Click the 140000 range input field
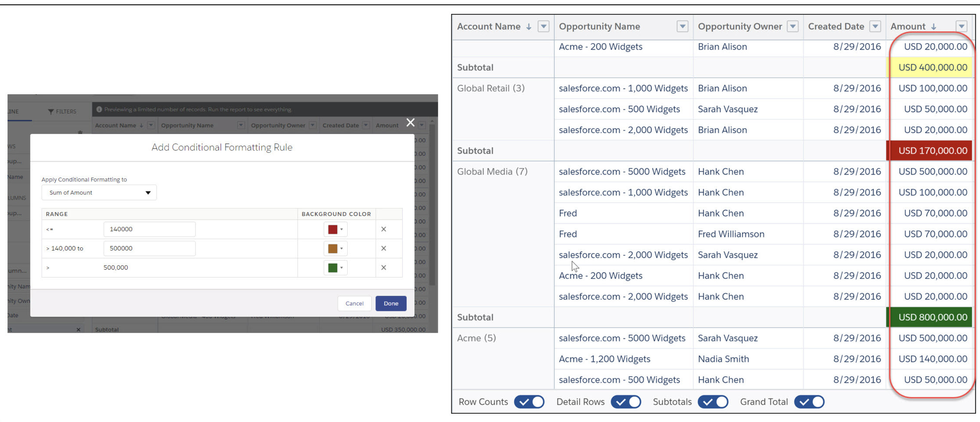 [x=149, y=229]
